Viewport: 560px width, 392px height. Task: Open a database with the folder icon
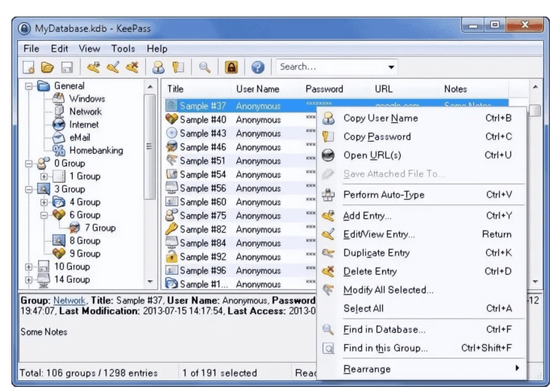point(47,67)
